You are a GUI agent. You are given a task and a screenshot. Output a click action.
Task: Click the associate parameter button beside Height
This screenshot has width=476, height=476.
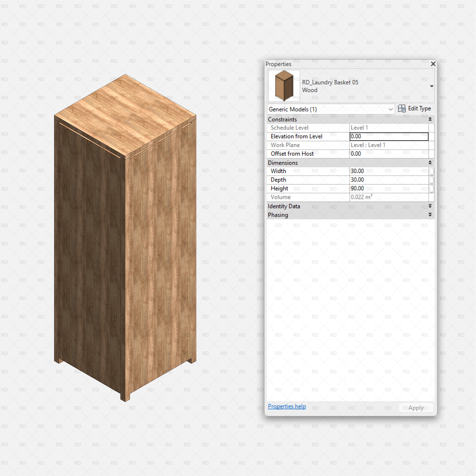[x=431, y=189]
